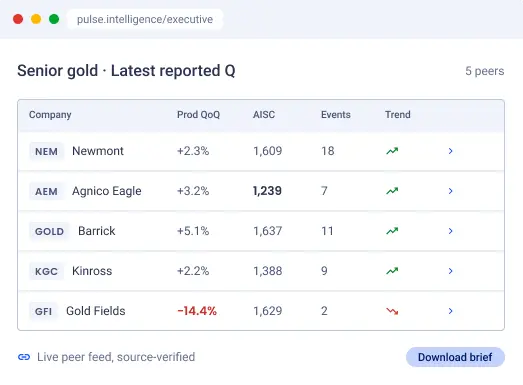
Task: Click the 1,629 AISC value
Action: pos(268,311)
